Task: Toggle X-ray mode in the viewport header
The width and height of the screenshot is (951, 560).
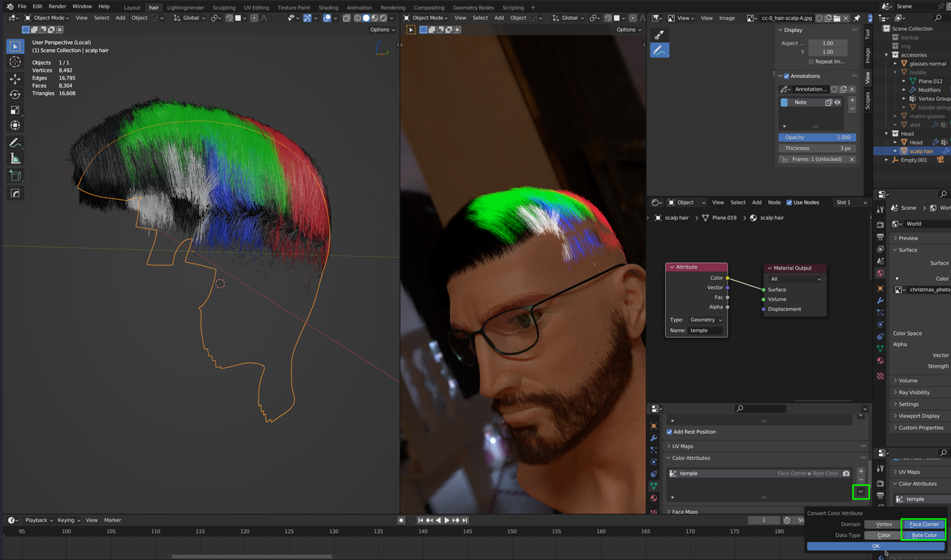Action: [346, 18]
